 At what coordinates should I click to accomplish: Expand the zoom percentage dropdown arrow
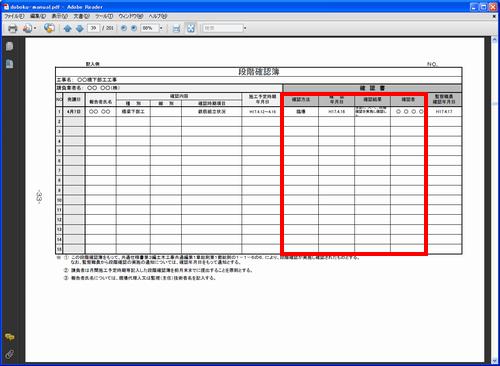click(x=161, y=28)
